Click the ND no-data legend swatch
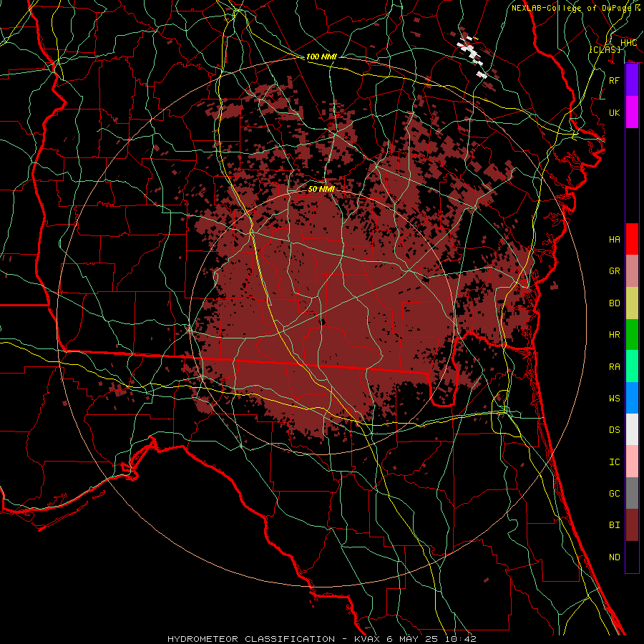Screen dimensions: 644x644 [632, 557]
